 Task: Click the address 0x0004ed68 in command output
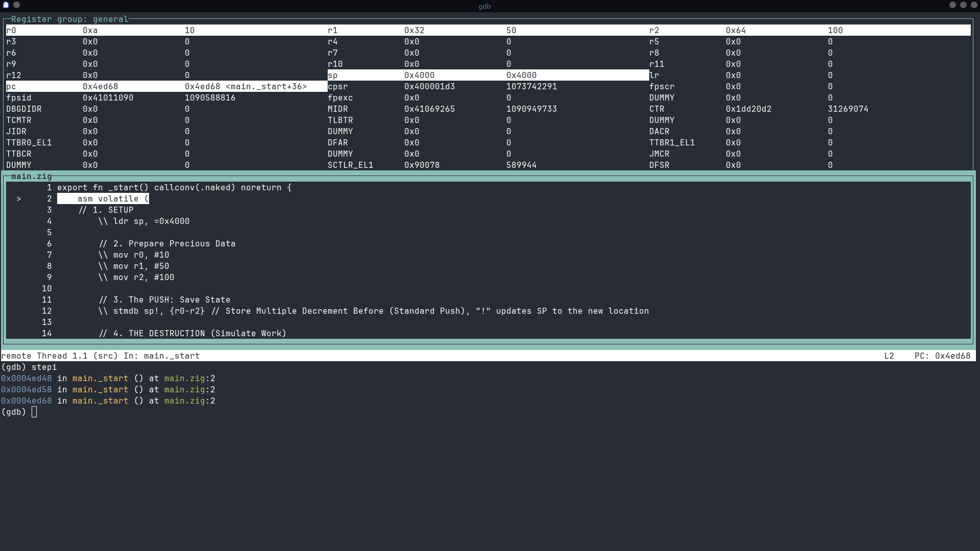(x=27, y=401)
